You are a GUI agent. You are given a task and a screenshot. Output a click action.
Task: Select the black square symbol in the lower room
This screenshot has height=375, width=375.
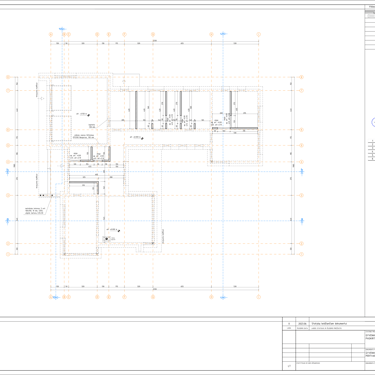107,239
